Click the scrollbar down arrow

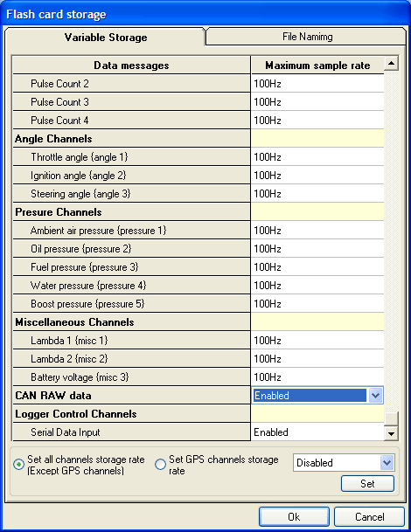[391, 433]
